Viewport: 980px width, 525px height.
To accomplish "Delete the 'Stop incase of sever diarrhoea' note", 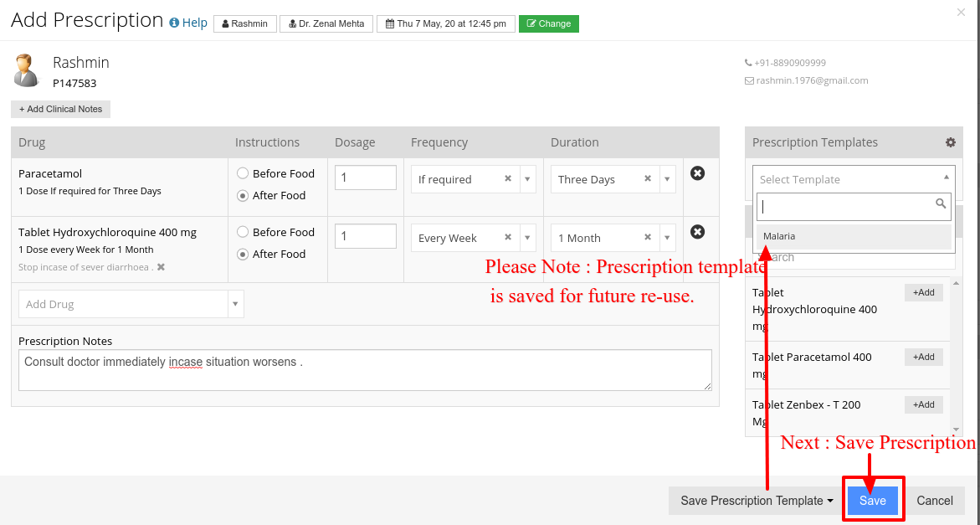I will [x=161, y=267].
